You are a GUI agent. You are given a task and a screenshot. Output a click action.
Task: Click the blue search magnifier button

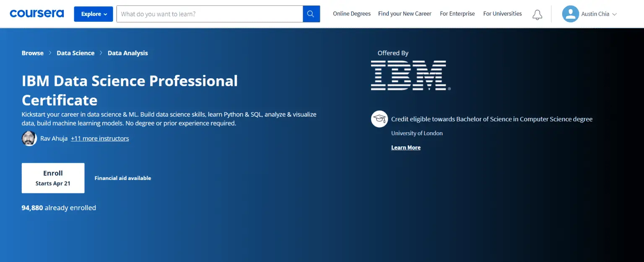[311, 14]
